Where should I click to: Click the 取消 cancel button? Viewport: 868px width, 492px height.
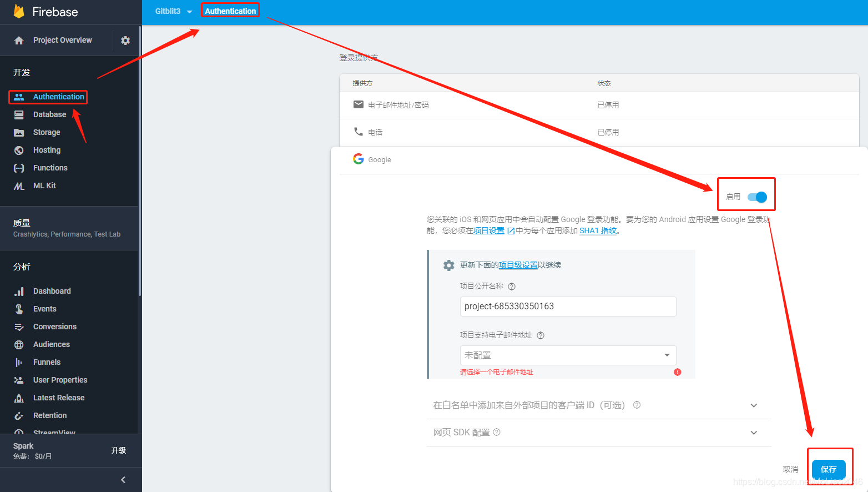790,469
